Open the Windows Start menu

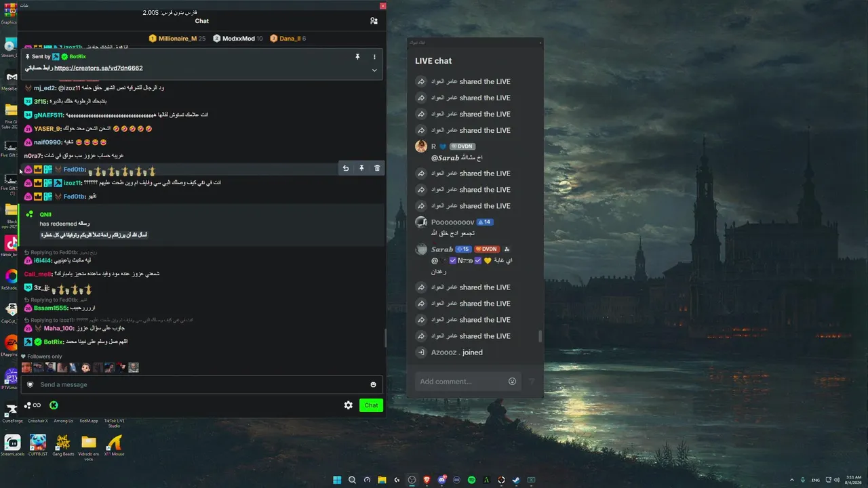[337, 480]
